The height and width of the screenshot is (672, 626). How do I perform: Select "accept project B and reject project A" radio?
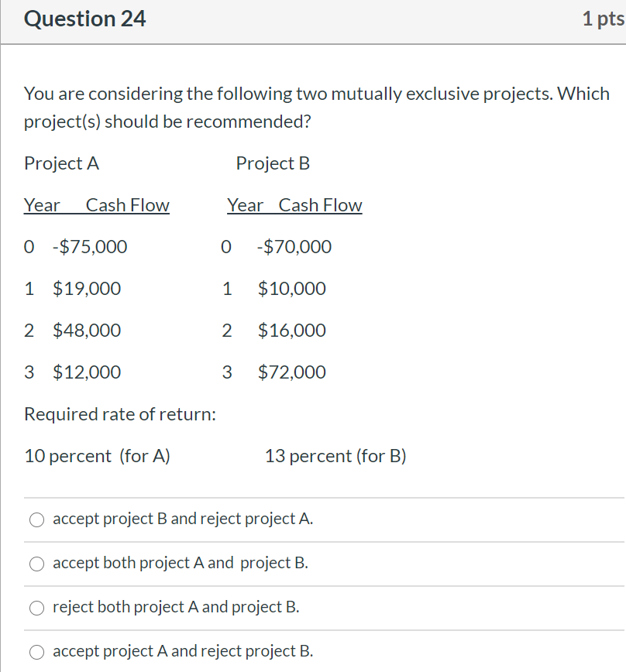pyautogui.click(x=38, y=519)
